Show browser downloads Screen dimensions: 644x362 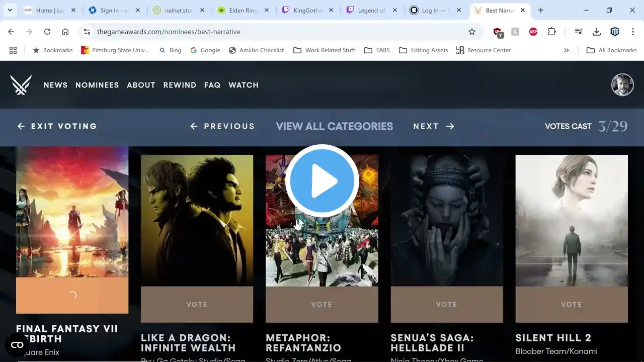click(597, 32)
